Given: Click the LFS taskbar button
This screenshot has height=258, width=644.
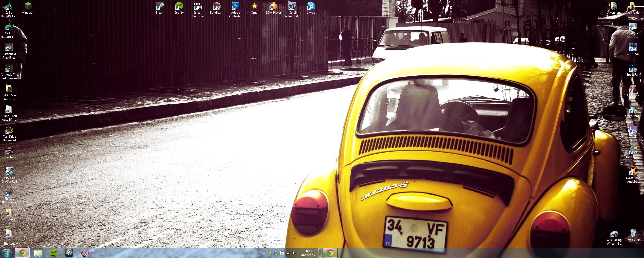Looking at the screenshot, I should [69, 253].
